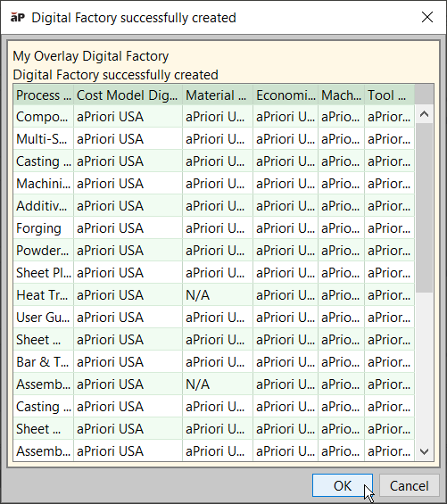The width and height of the screenshot is (447, 504).
Task: Click the scrollbar up arrow
Action: 424,114
